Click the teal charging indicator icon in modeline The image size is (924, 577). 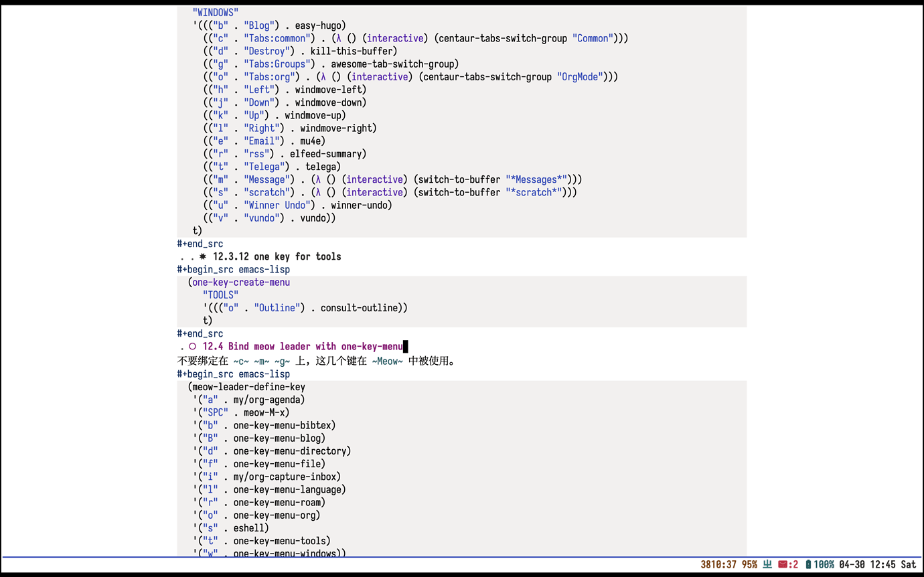tap(766, 564)
